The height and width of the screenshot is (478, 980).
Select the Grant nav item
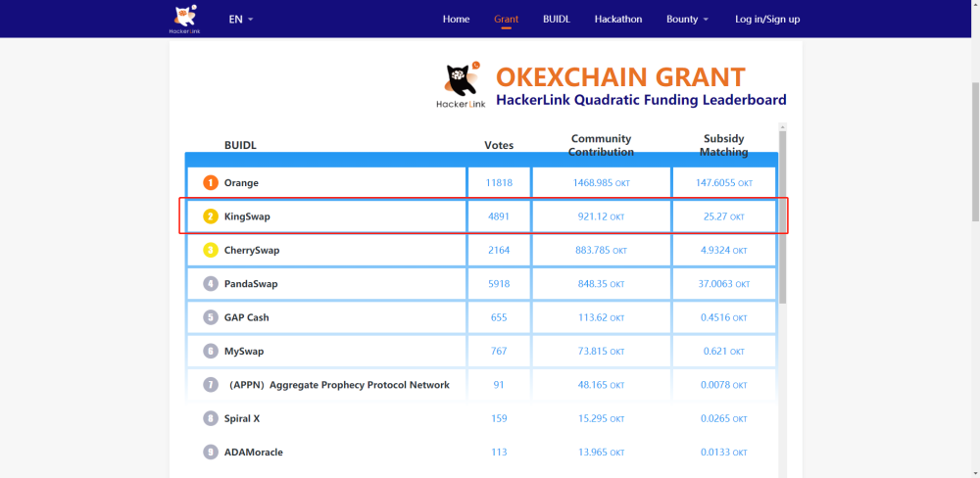click(x=507, y=19)
